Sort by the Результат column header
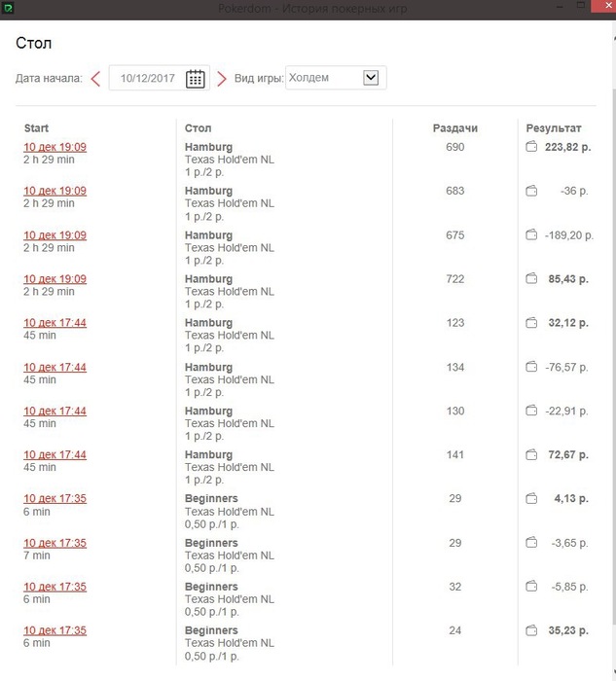Screen dimensions: 616x681 (x=554, y=128)
